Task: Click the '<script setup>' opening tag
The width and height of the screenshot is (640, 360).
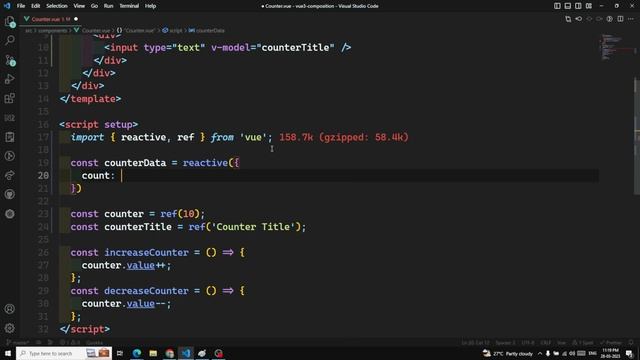Action: (99, 124)
